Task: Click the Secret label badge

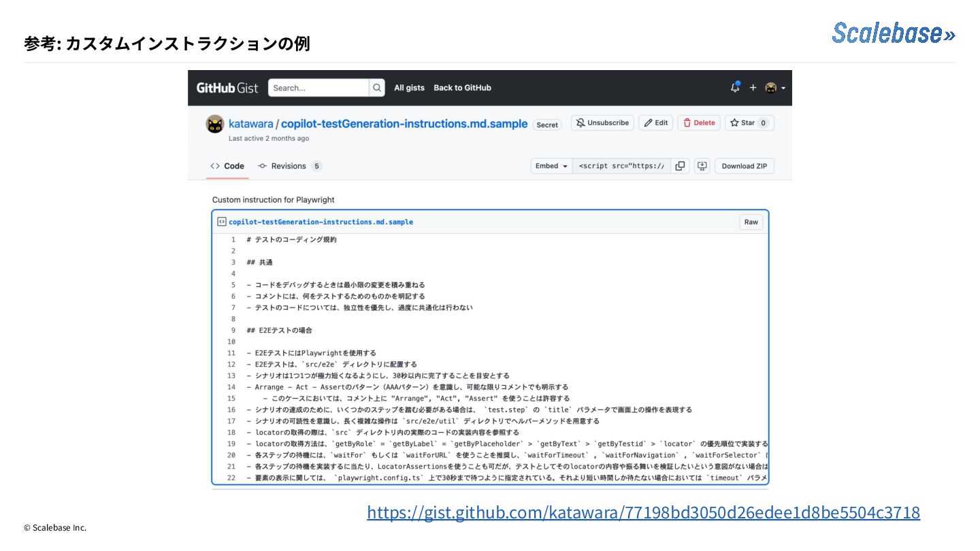Action: 547,124
